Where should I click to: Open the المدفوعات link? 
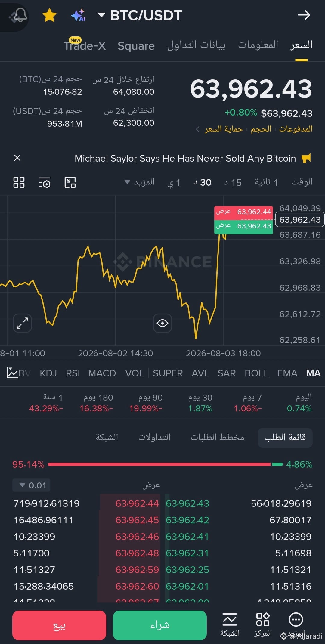coord(296,129)
